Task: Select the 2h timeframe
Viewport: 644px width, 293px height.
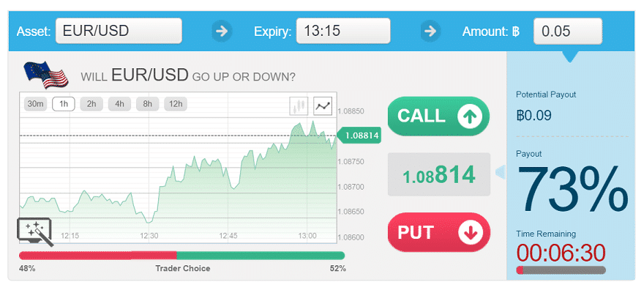Action: [x=91, y=104]
